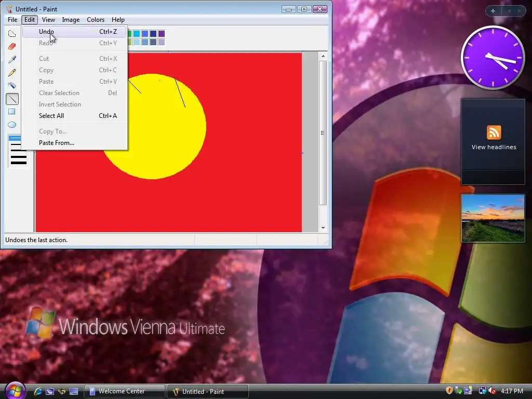Click Untitled - Paint taskbar button
The image size is (532, 399).
click(x=208, y=391)
